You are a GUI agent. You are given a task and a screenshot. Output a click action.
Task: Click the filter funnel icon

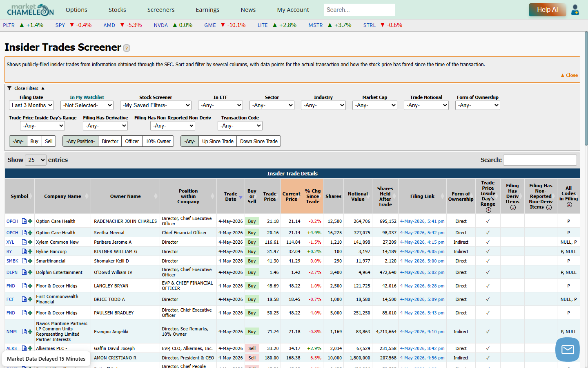click(9, 88)
